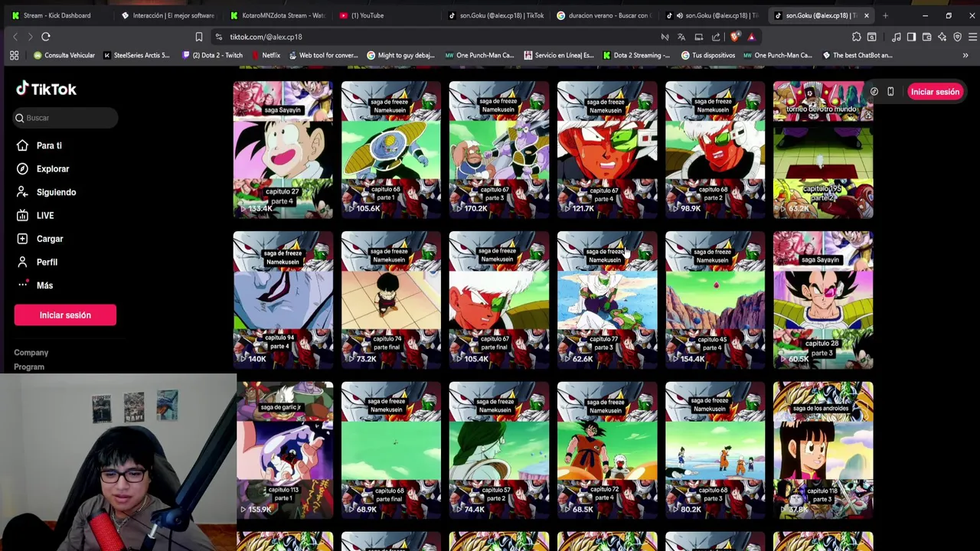Open video thumbnail with 154.4K views
Image resolution: width=980 pixels, height=551 pixels.
714,300
